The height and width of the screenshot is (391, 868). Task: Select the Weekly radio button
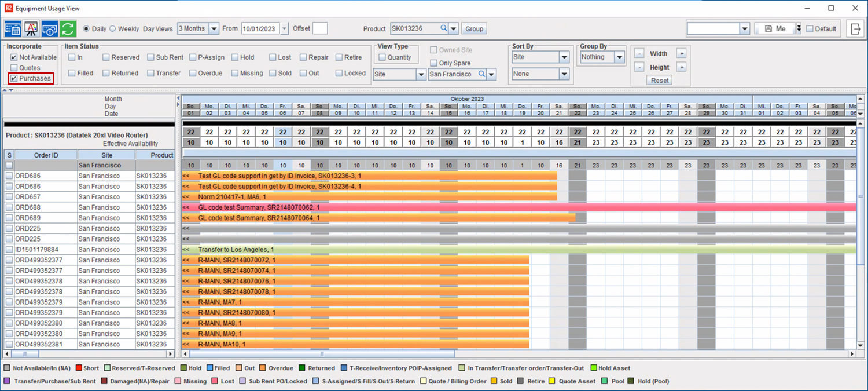(x=113, y=29)
